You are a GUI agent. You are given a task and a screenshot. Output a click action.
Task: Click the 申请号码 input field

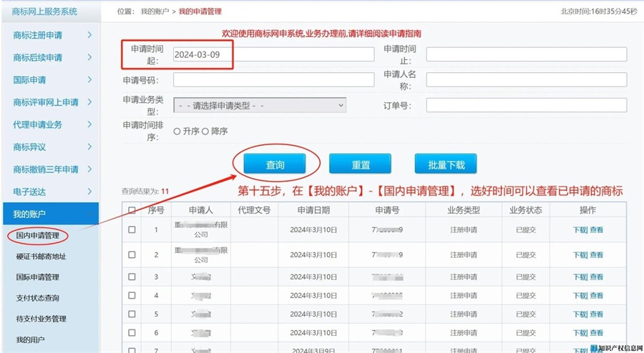tap(273, 79)
